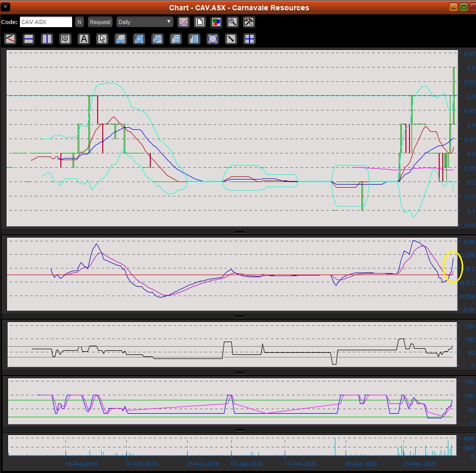Select the diagonal arrow drawing tool
The height and width of the screenshot is (473, 476).
[x=231, y=39]
